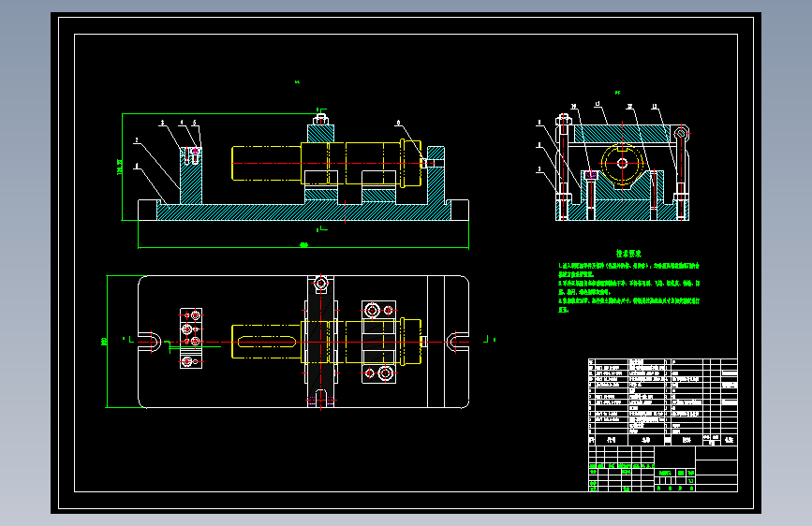The image size is (812, 526).
Task: Pick the hinge pin circle at top right of side view
Action: [x=682, y=133]
